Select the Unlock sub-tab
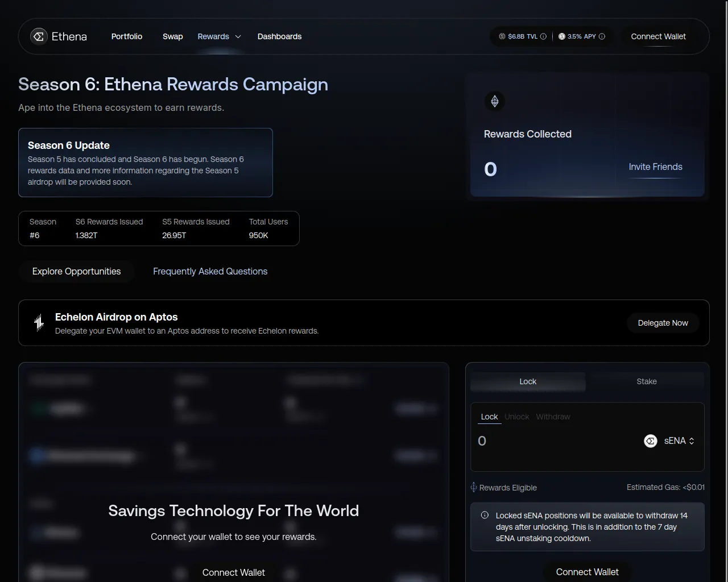 (517, 417)
